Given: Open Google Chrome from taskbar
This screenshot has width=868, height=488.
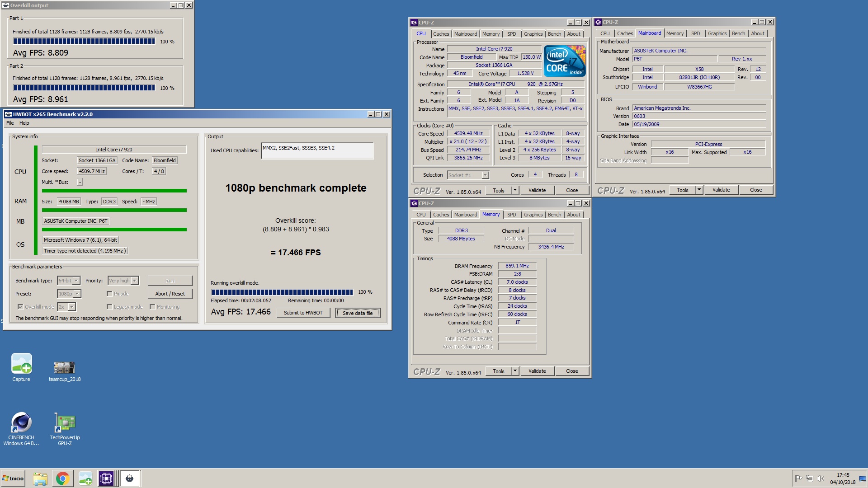Looking at the screenshot, I should [x=62, y=479].
